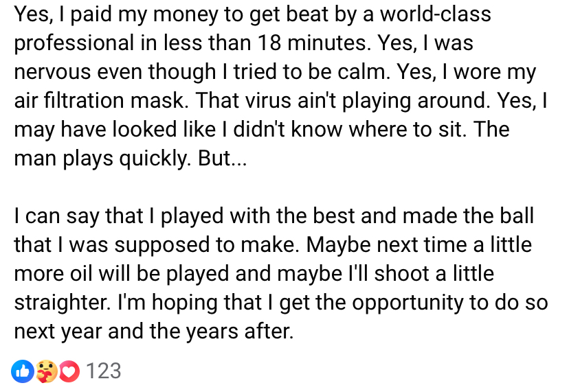Click the words "more oil" in the post
Image resolution: width=569 pixels, height=392 pixels.
click(x=66, y=274)
